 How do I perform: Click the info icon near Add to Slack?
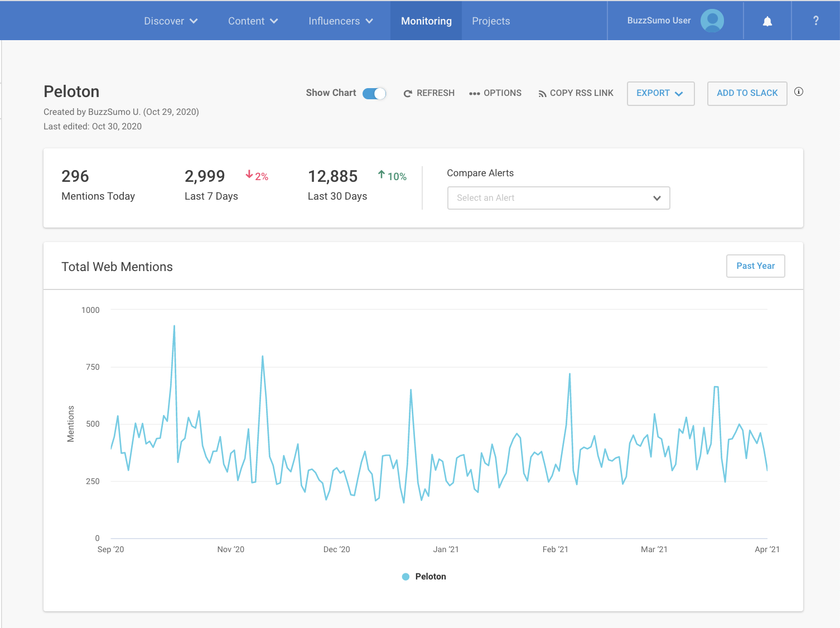coord(799,92)
